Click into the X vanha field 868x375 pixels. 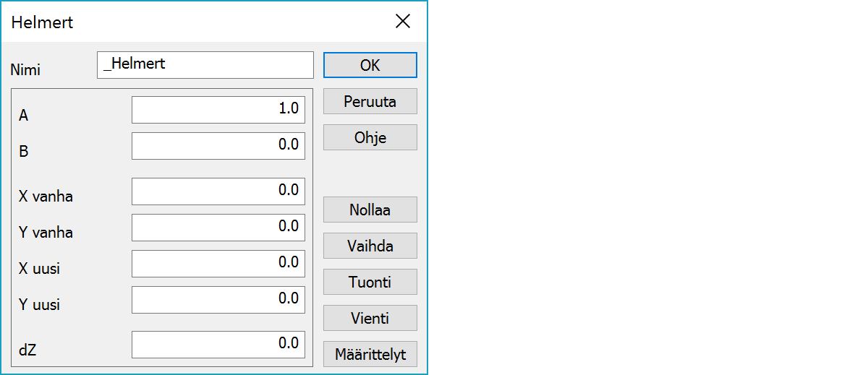point(218,191)
